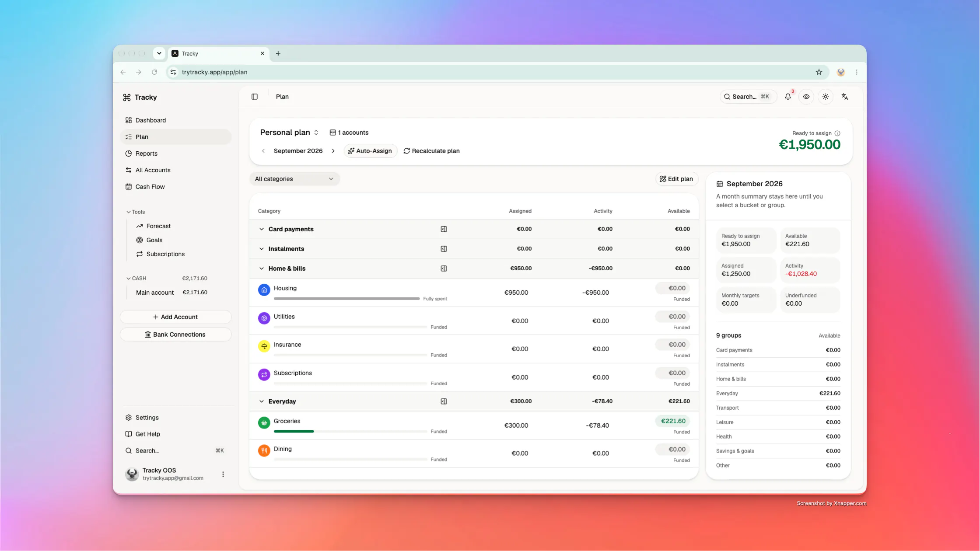Click the Subscriptions category icon in table
The image size is (980, 551).
click(264, 375)
